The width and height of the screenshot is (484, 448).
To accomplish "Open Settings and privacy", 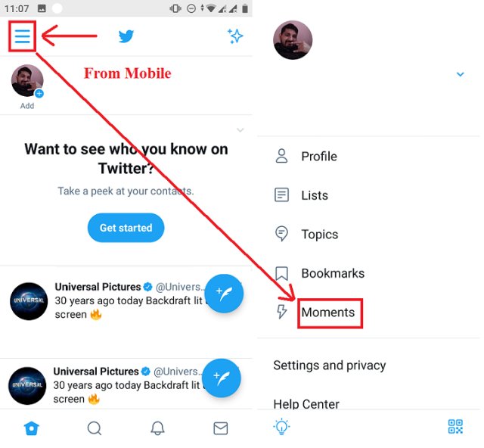I will click(329, 366).
